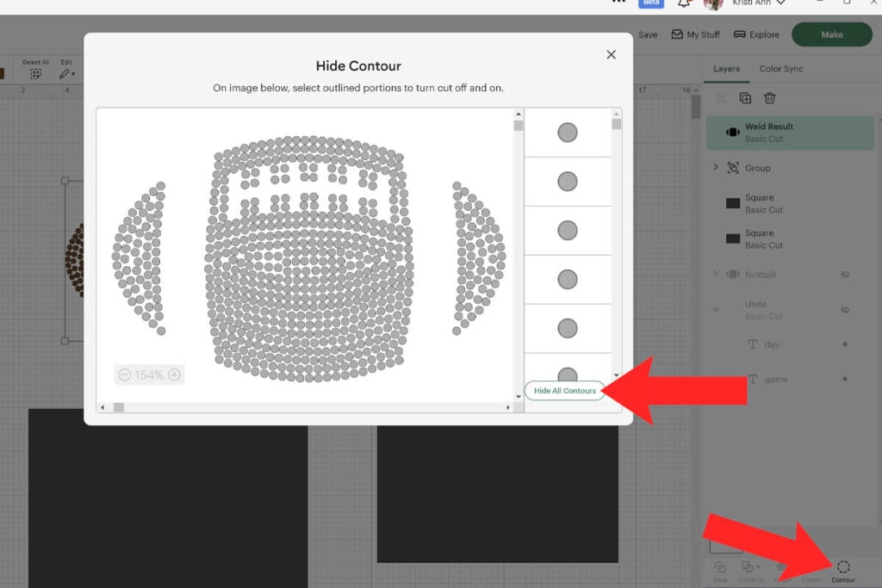Viewport: 882px width, 588px height.
Task: Expand the Group layer
Action: pos(715,168)
